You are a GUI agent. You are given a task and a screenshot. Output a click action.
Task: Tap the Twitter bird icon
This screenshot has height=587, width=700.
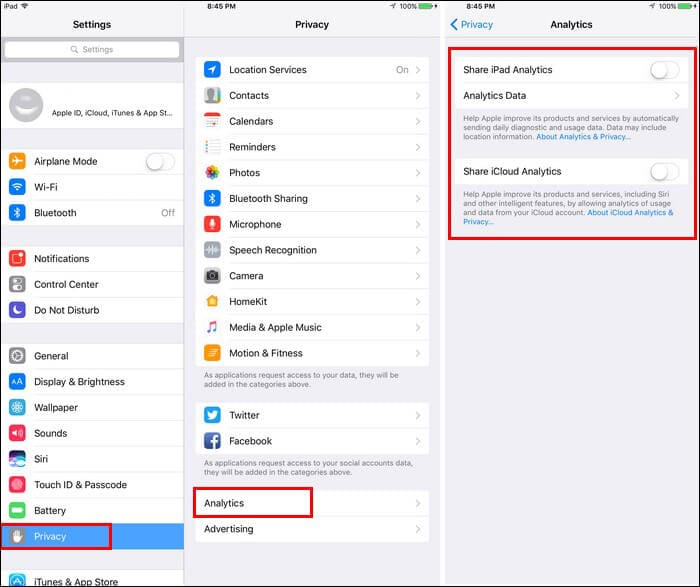click(x=212, y=415)
